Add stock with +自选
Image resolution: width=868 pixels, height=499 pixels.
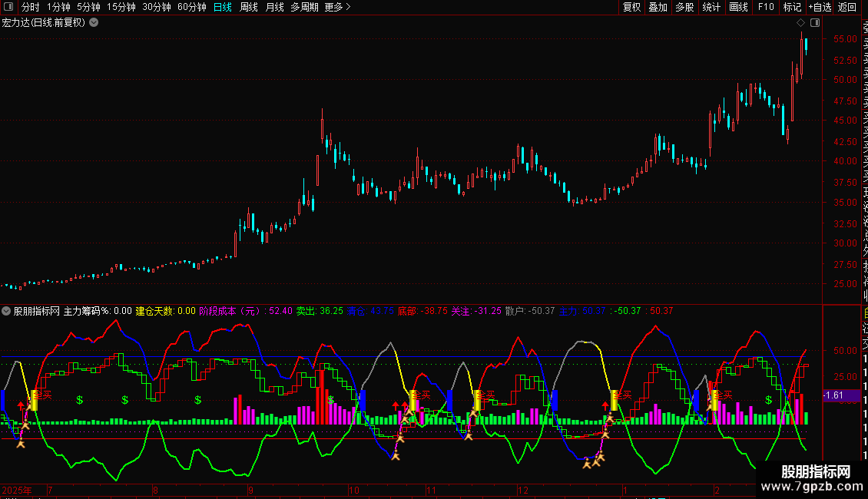click(x=820, y=7)
